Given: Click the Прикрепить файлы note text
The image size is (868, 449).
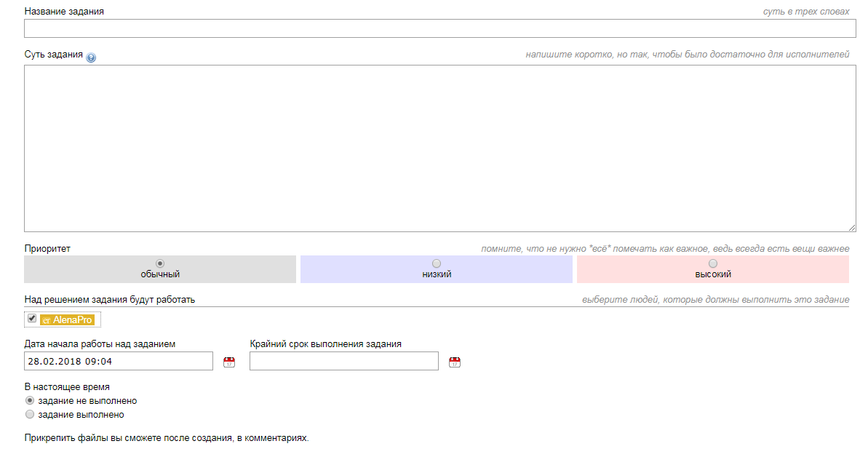Looking at the screenshot, I should pos(167,438).
